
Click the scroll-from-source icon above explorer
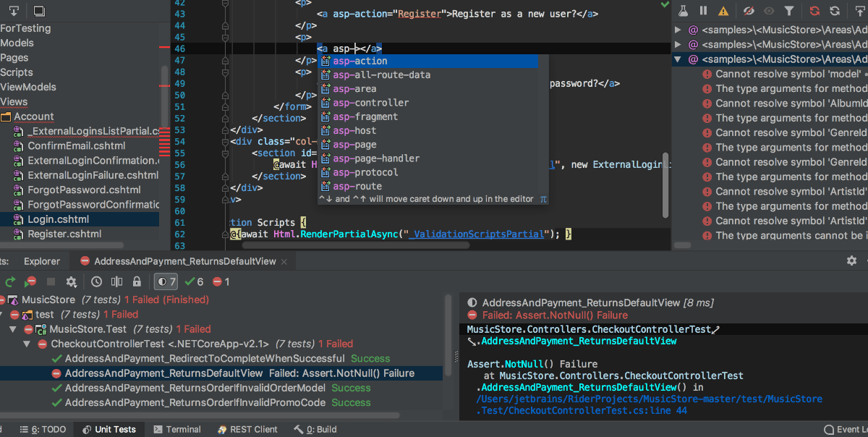pyautogui.click(x=14, y=11)
